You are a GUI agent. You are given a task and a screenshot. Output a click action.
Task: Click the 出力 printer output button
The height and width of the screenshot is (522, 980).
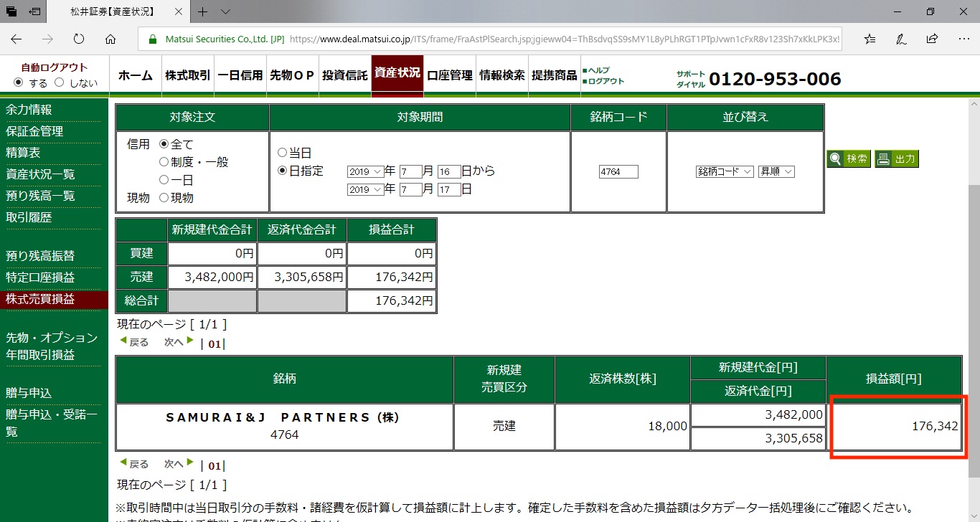pyautogui.click(x=897, y=158)
